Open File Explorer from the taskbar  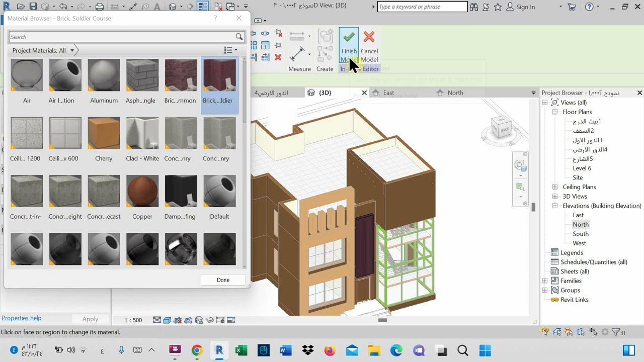[x=374, y=350]
